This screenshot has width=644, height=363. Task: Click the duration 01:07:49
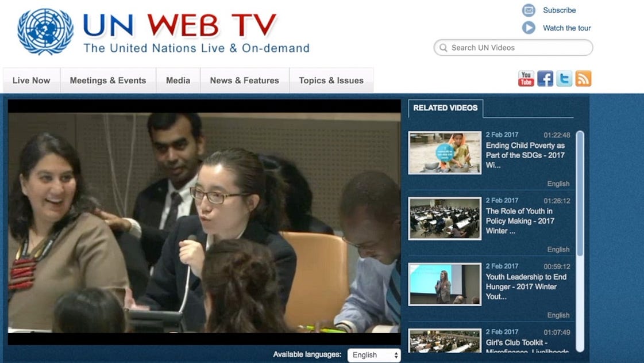[557, 332]
